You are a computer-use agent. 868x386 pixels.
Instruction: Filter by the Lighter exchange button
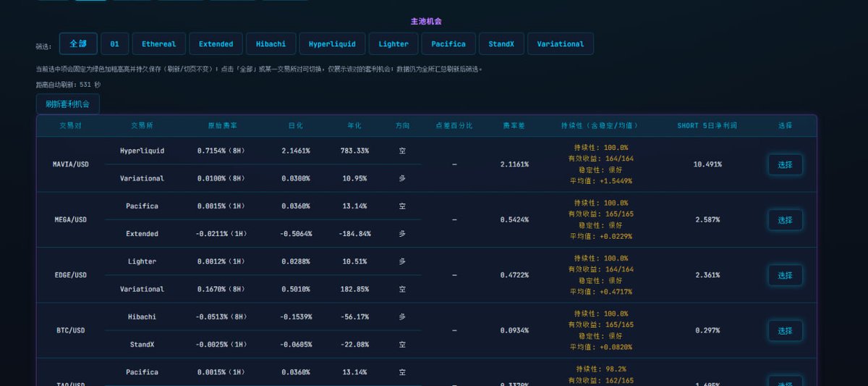coord(393,43)
